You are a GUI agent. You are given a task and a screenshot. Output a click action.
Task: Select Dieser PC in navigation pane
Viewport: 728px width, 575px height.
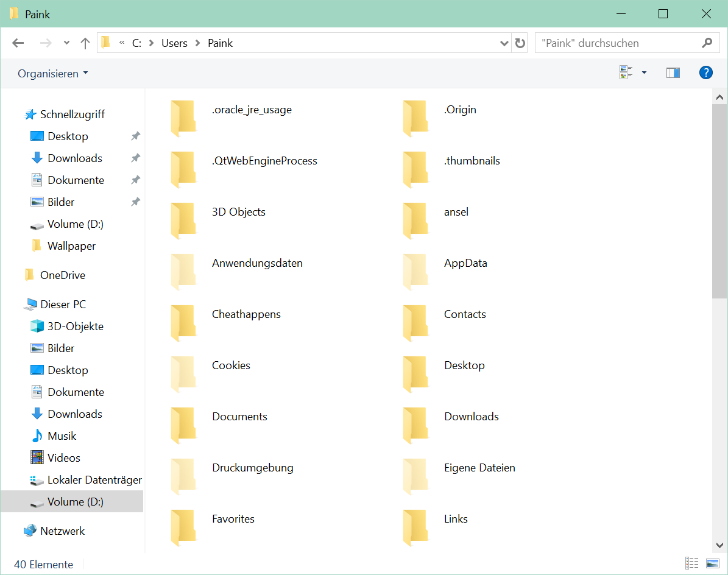tap(63, 305)
